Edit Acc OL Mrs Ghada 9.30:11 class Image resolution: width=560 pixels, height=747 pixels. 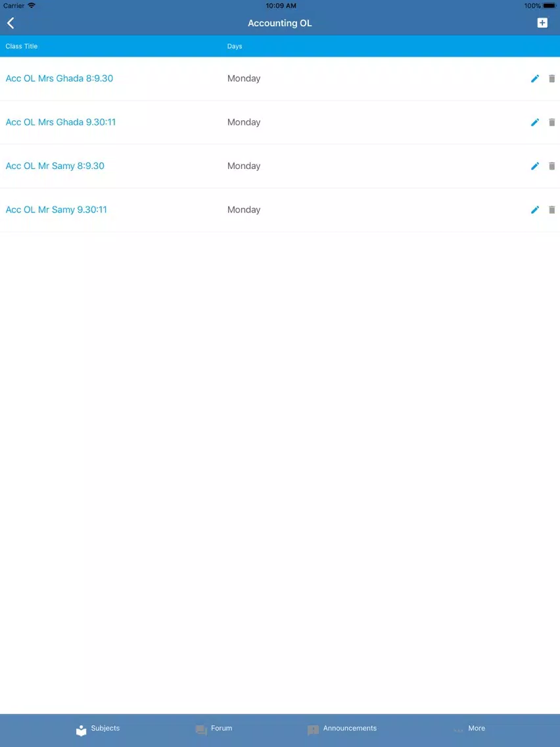pyautogui.click(x=535, y=122)
